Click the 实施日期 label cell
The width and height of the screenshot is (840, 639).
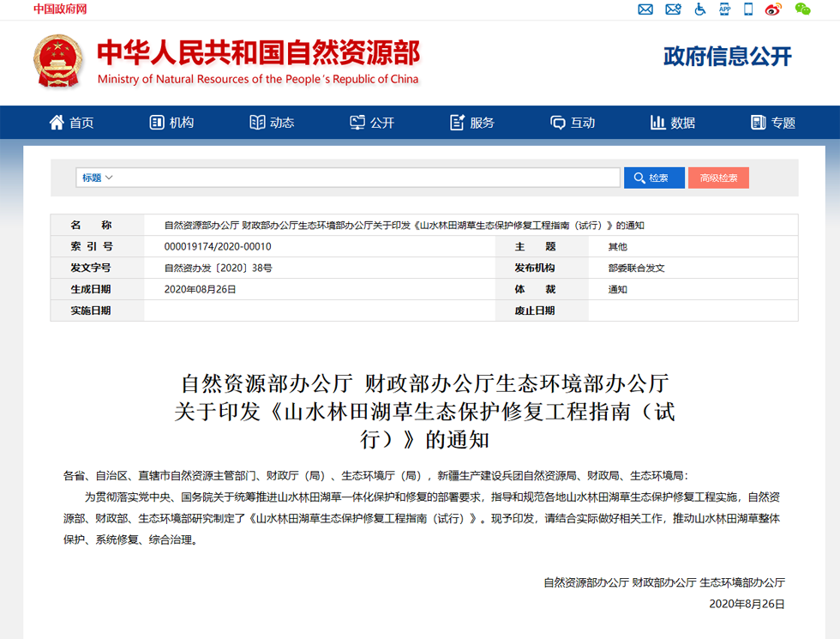97,310
